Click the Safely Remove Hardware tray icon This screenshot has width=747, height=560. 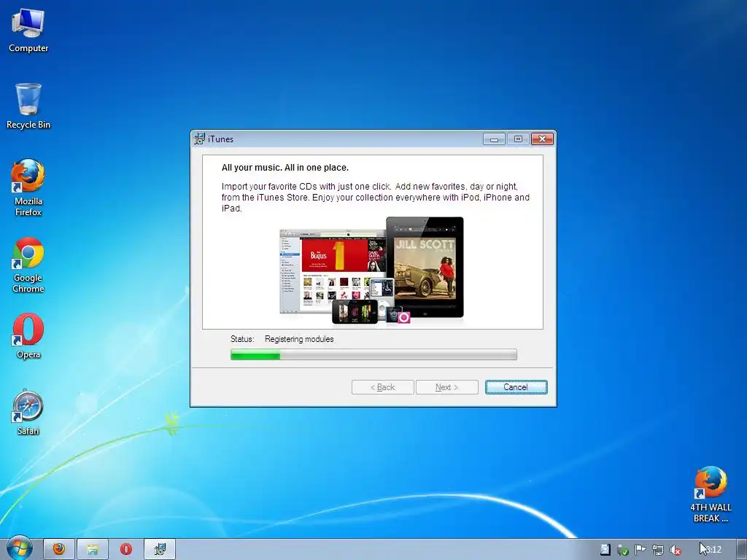click(622, 550)
